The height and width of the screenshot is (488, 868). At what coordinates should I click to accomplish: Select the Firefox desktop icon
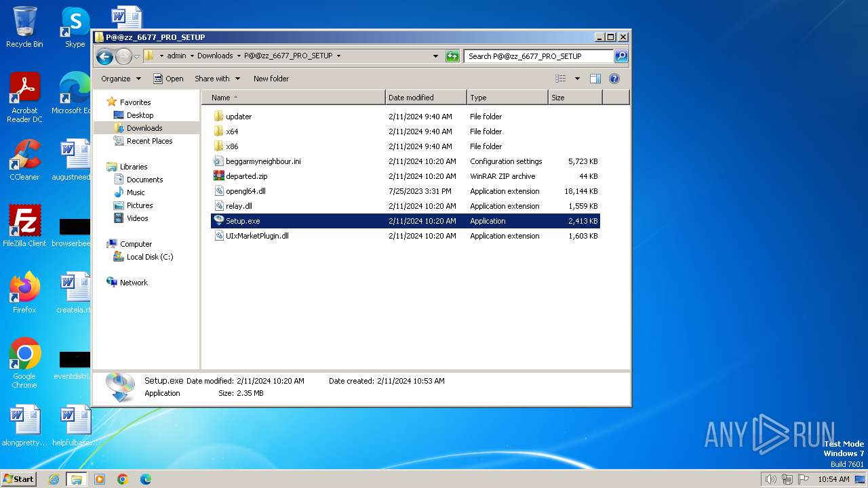(x=24, y=292)
